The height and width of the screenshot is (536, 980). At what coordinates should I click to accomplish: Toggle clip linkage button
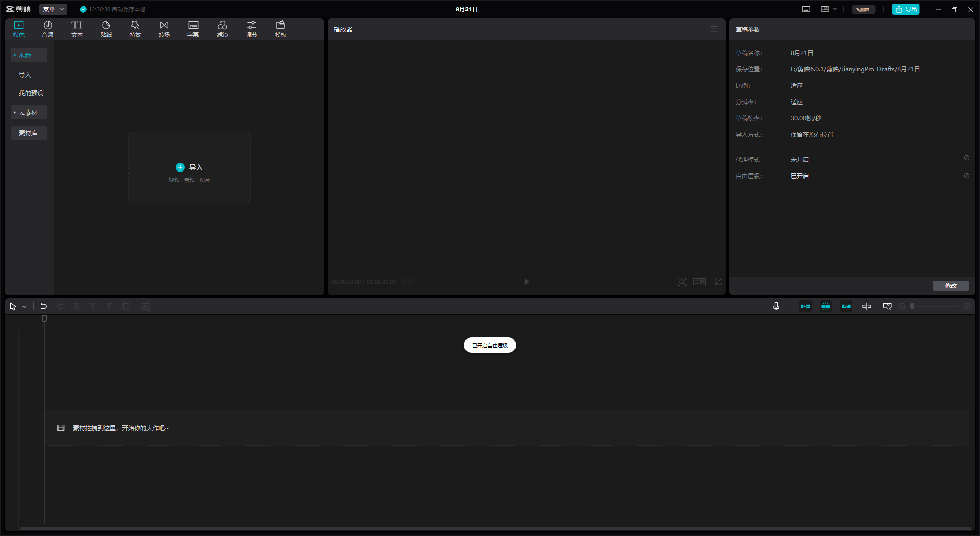point(846,306)
